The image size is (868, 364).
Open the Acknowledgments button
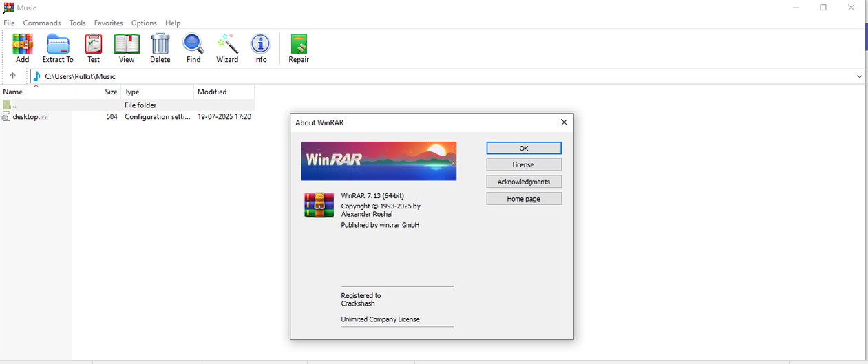point(524,182)
